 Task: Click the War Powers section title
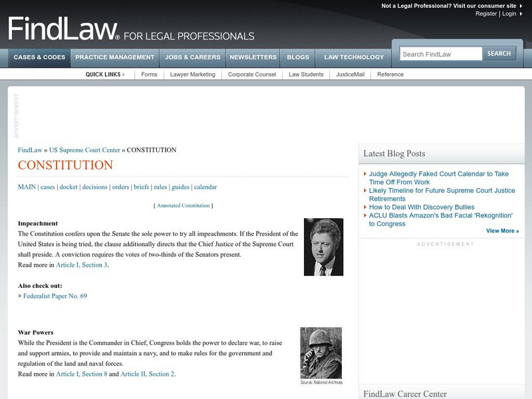36,332
